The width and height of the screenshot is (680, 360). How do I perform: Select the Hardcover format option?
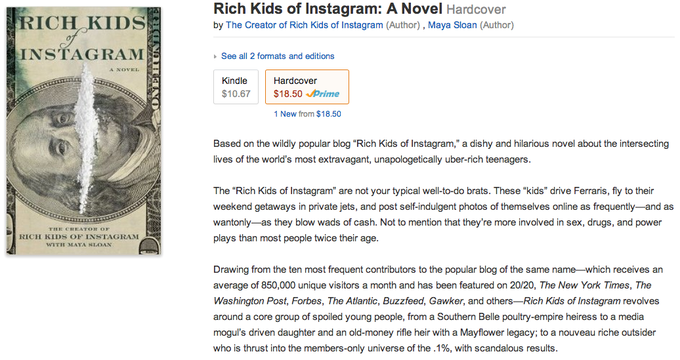pos(307,87)
